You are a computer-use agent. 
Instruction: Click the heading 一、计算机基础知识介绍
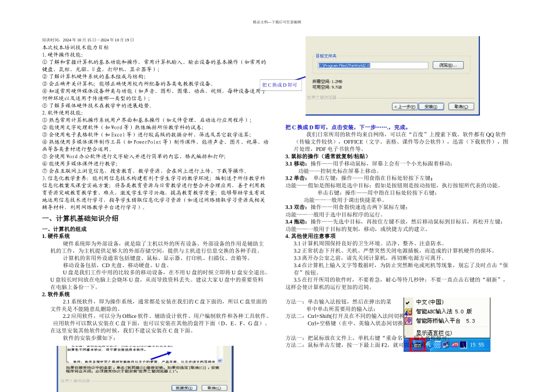(x=80, y=218)
